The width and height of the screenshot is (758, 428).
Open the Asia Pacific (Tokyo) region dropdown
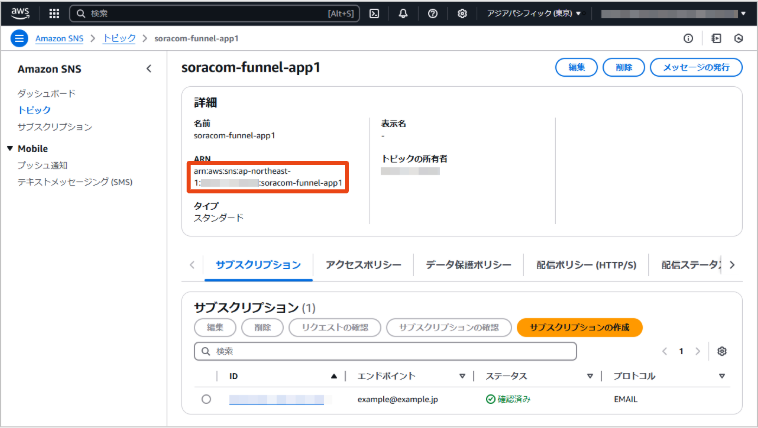tap(534, 14)
